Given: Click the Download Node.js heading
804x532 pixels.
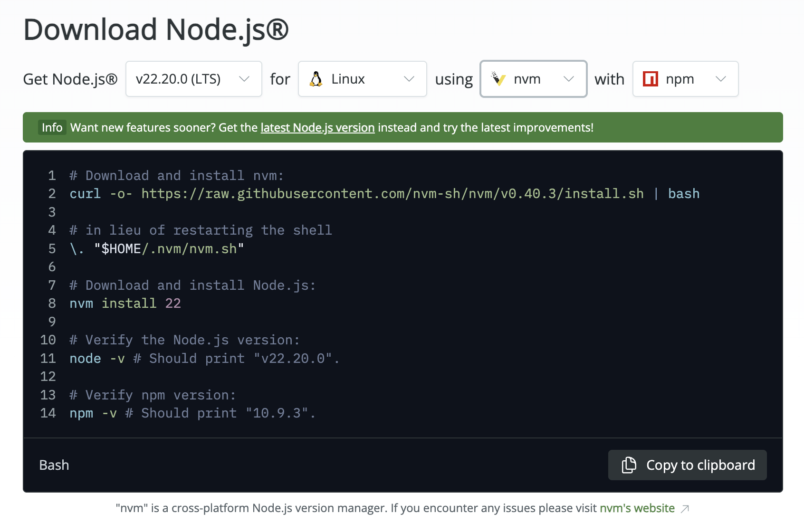Looking at the screenshot, I should 156,29.
